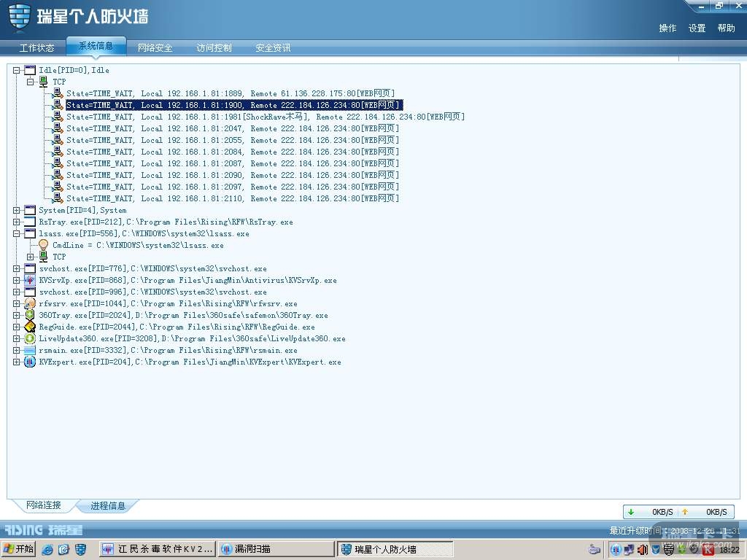Click the Idle[PID=0] process window icon
Viewport: 747px width, 560px height.
pyautogui.click(x=30, y=70)
